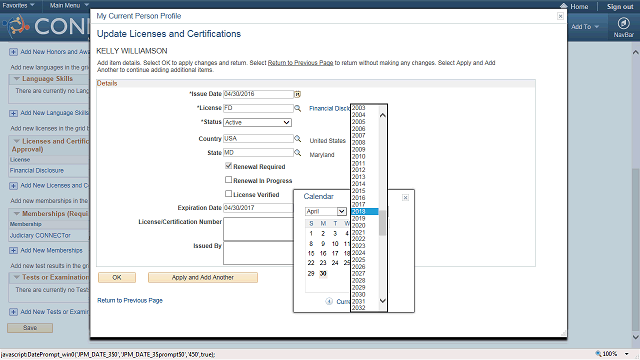Click the Expiration Date field

[x=258, y=208]
